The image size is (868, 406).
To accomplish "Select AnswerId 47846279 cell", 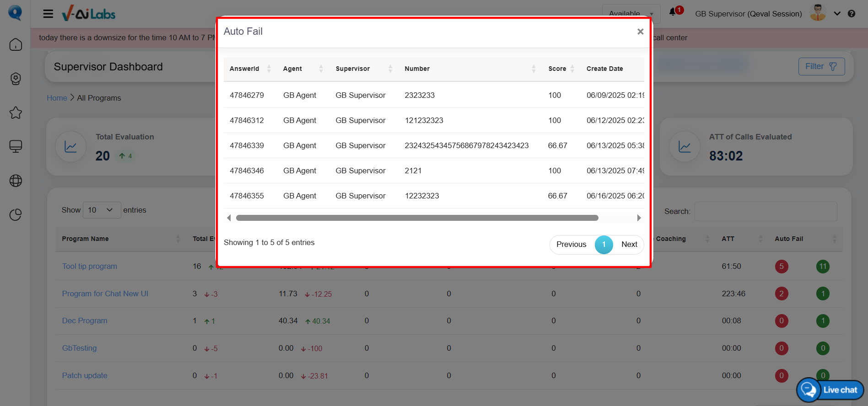I will coord(247,95).
